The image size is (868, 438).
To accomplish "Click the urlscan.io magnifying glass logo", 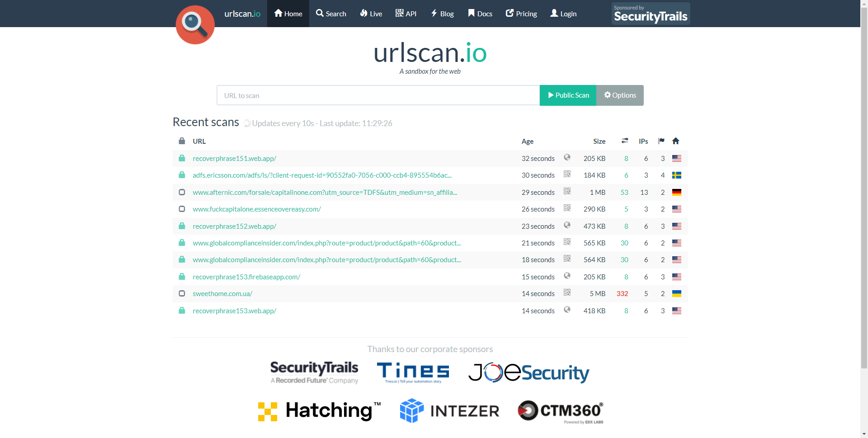I will click(195, 25).
